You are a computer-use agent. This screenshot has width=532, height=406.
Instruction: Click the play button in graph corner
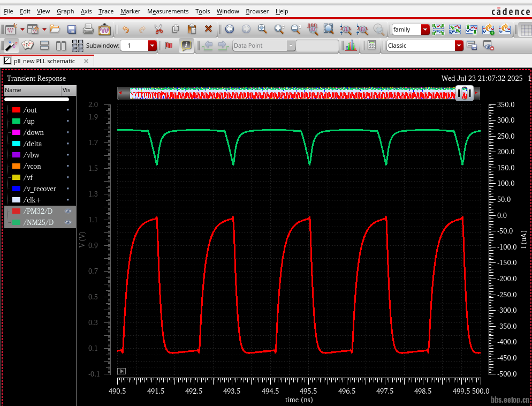click(121, 371)
